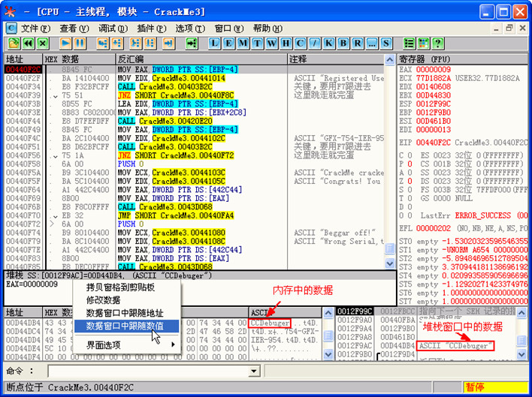Choose 修改数据 from context menu
The height and width of the screenshot is (397, 532).
click(126, 300)
